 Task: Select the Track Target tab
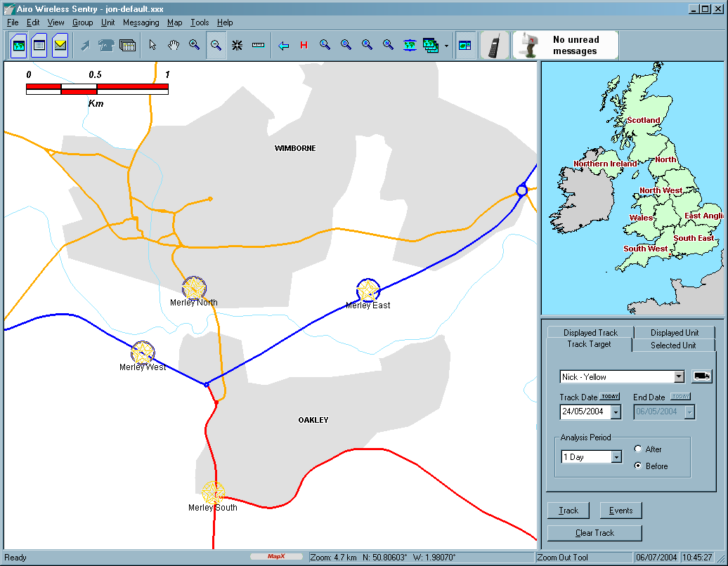point(589,344)
